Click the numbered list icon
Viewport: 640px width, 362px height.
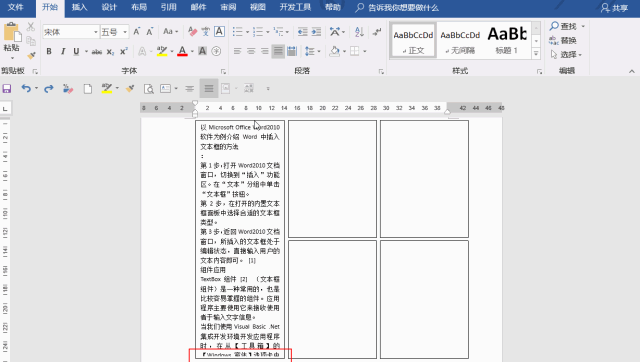pyautogui.click(x=258, y=31)
